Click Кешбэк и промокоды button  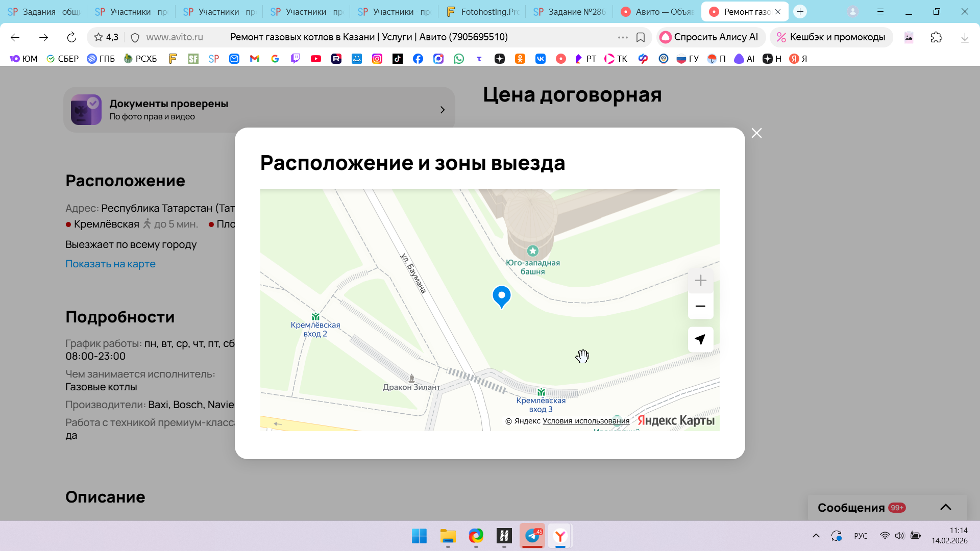coord(831,37)
